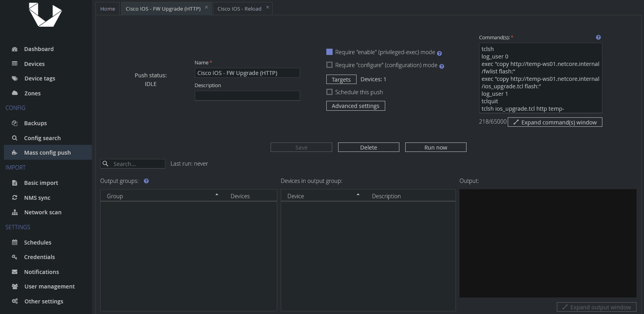The height and width of the screenshot is (314, 644).
Task: Select Cisco IOS - FW Upgrade (HTTP) tab
Action: 163,9
